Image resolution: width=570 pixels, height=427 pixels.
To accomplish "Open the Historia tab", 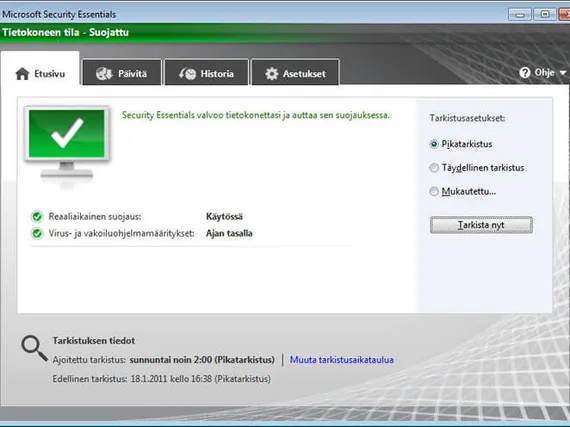I will click(206, 72).
